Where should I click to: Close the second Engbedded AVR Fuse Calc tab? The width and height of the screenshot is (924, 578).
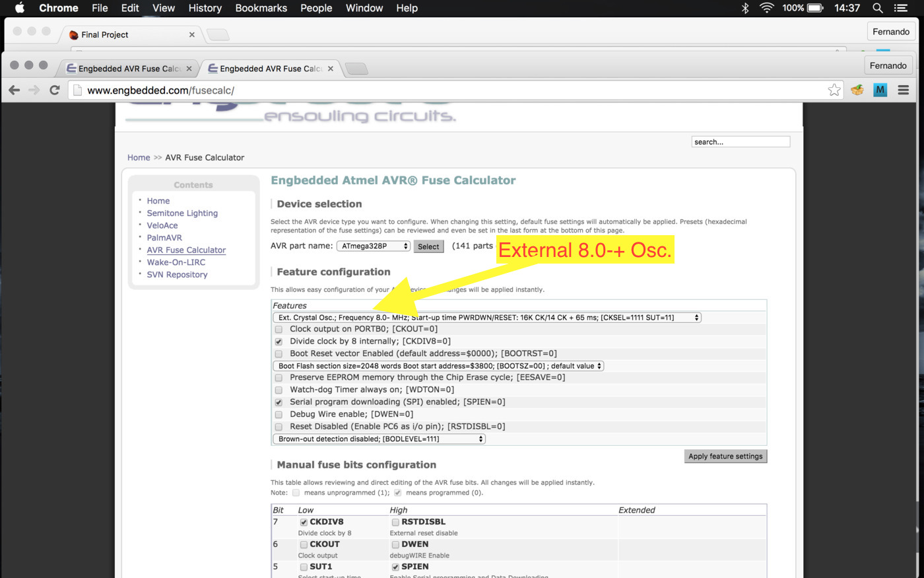pos(330,69)
